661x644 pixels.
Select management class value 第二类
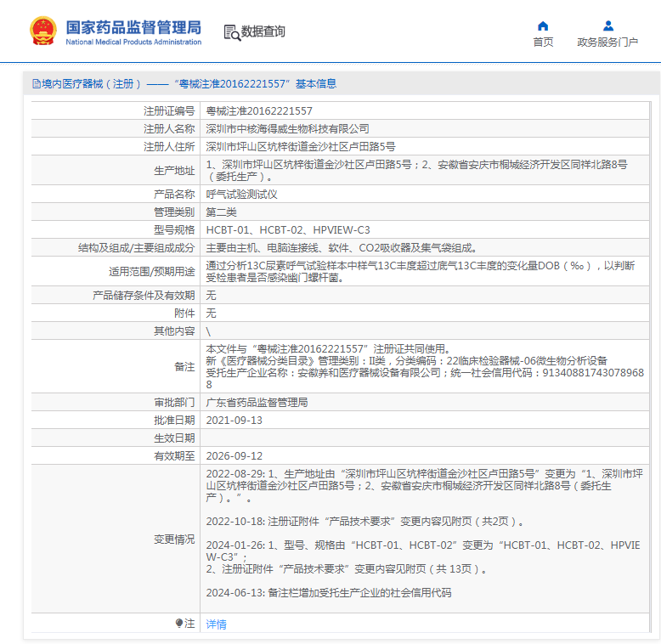pyautogui.click(x=221, y=212)
